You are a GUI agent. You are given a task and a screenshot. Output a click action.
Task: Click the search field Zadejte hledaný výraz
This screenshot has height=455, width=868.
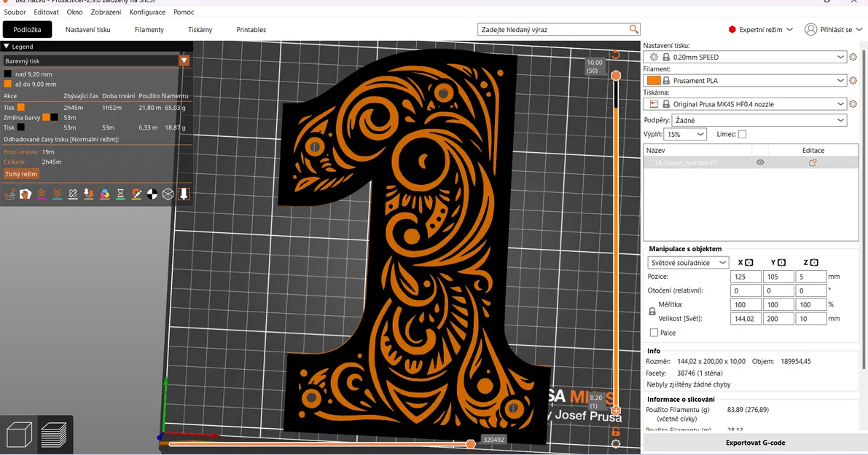(558, 28)
